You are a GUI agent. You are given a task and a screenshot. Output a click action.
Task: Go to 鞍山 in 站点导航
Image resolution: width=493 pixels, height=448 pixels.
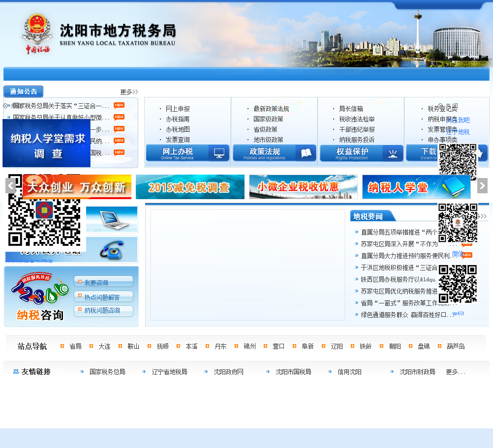tap(133, 346)
